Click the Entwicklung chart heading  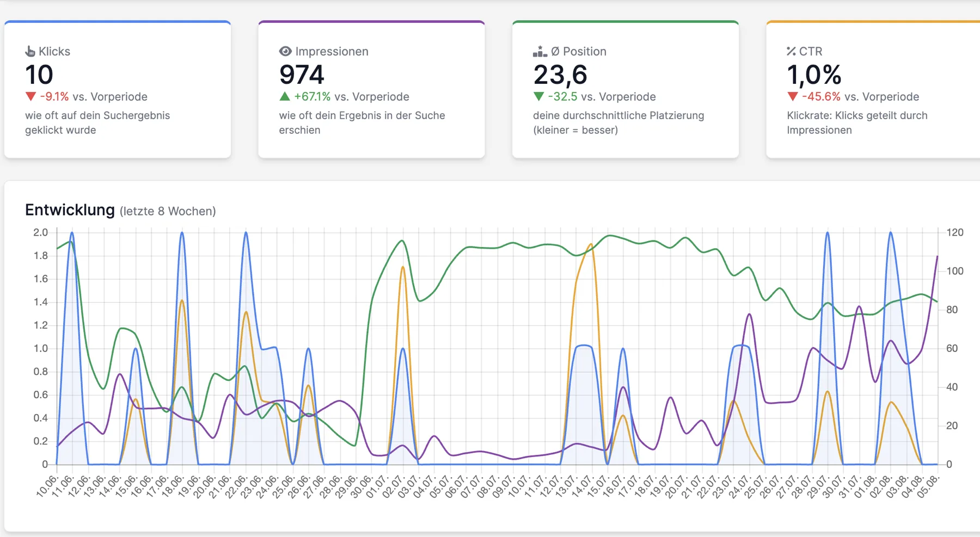tap(70, 210)
